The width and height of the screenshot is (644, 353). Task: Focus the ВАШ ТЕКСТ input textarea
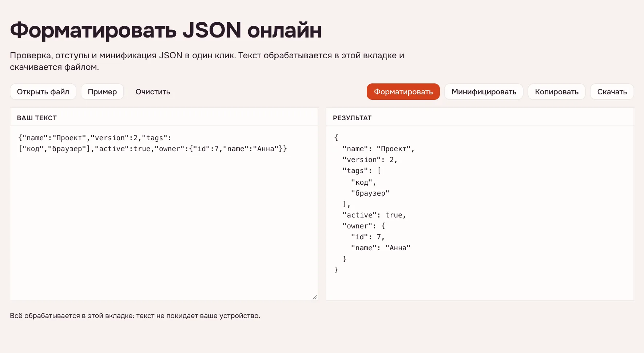coord(164,213)
